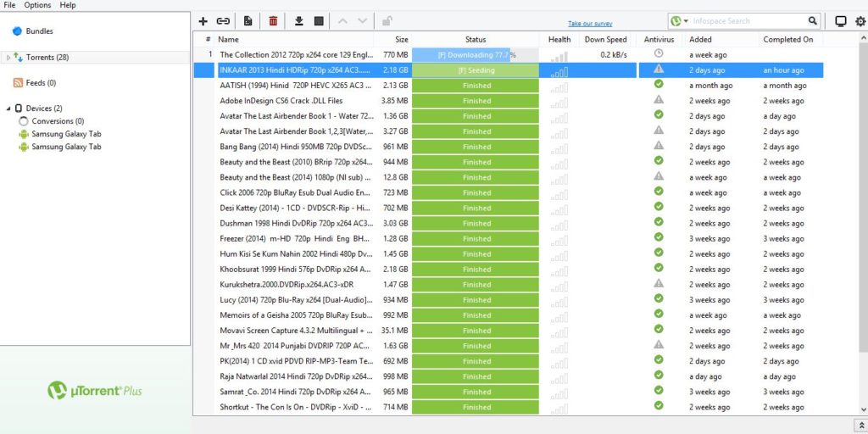Click antivirus clock icon for The Collection 2012
This screenshot has width=868, height=434.
(658, 53)
